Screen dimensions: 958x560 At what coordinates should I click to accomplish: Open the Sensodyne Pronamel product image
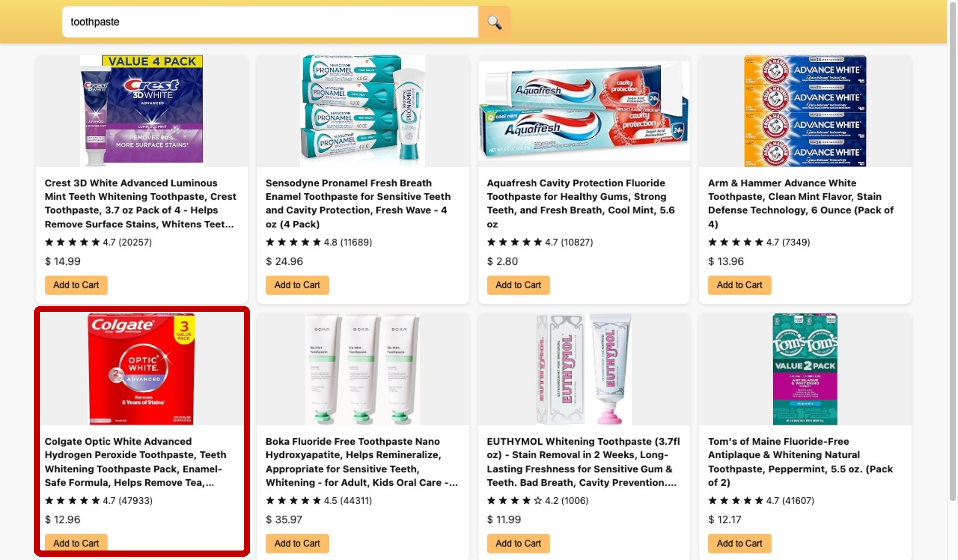tap(363, 111)
